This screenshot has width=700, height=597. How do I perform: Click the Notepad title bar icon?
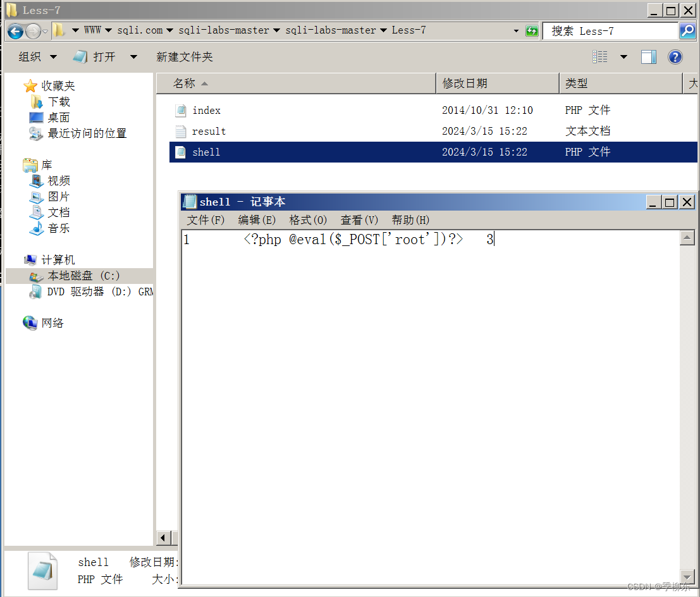pyautogui.click(x=190, y=202)
